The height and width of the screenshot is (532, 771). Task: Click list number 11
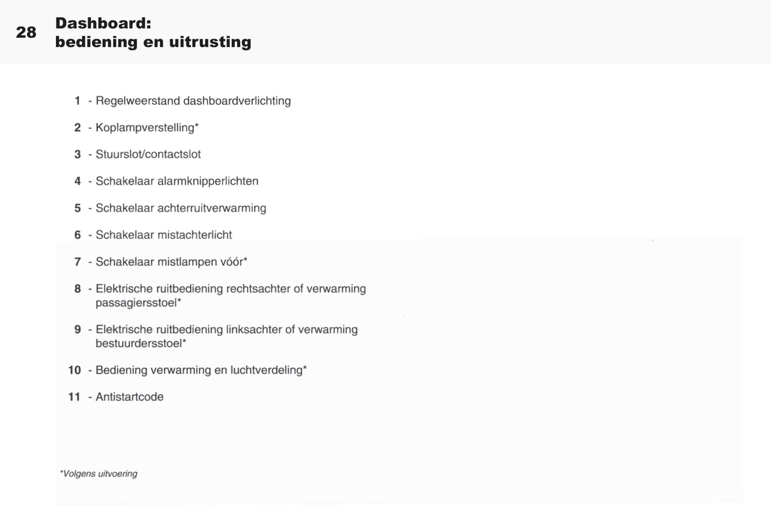click(74, 397)
